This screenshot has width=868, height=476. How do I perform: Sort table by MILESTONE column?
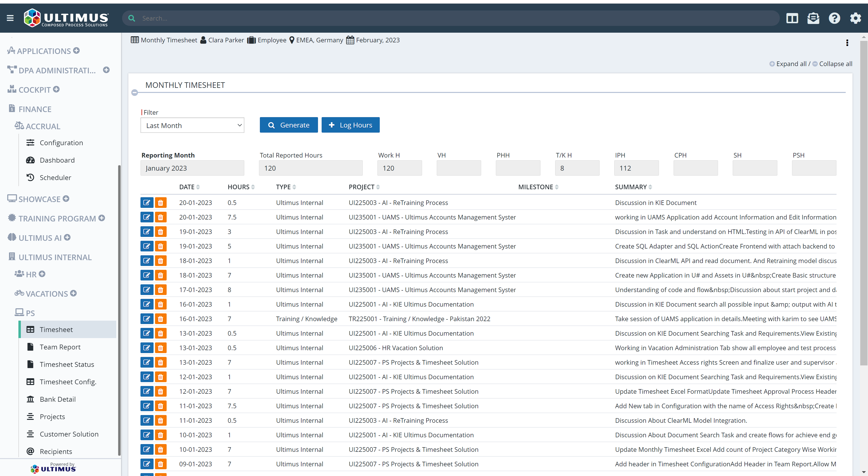tap(538, 187)
